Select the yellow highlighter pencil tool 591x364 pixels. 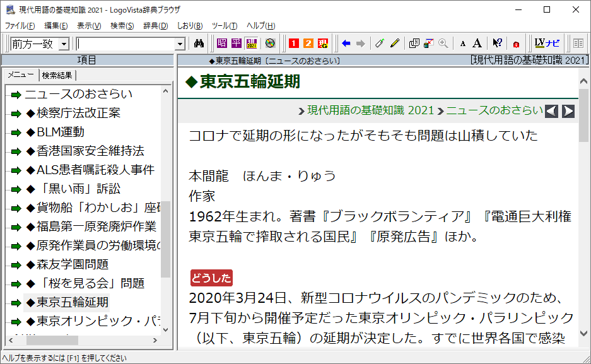click(394, 44)
